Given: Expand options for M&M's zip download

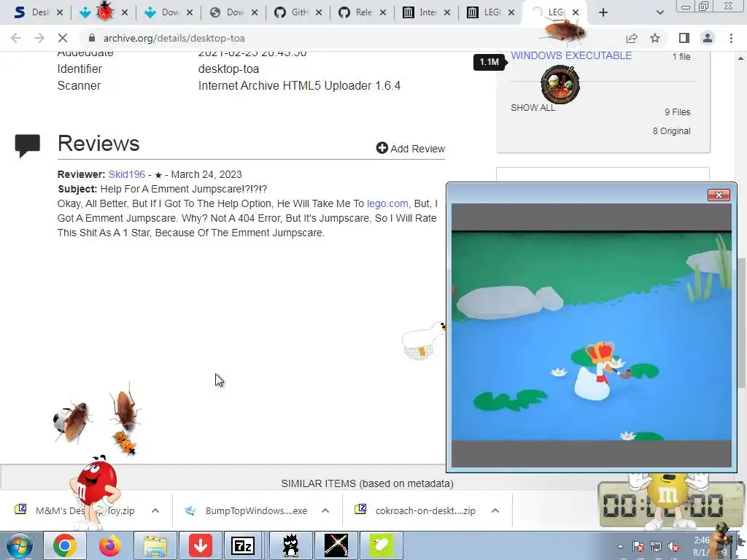Looking at the screenshot, I should click(155, 510).
